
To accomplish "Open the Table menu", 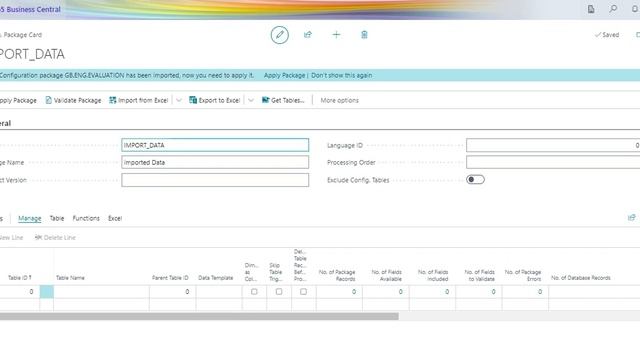I will 57,218.
